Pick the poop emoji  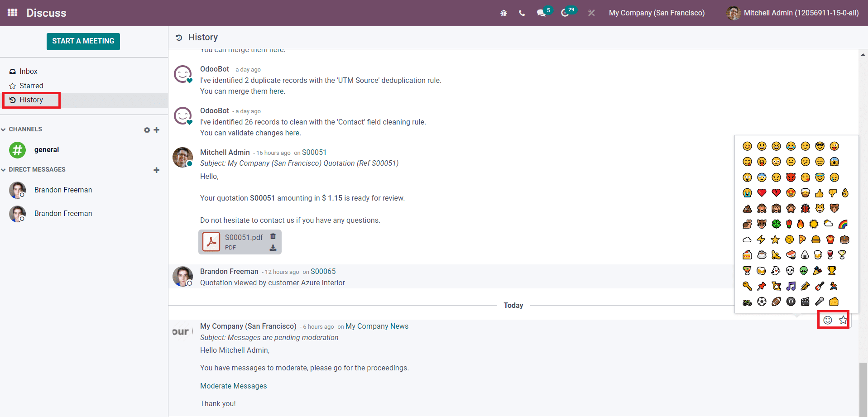coord(747,208)
